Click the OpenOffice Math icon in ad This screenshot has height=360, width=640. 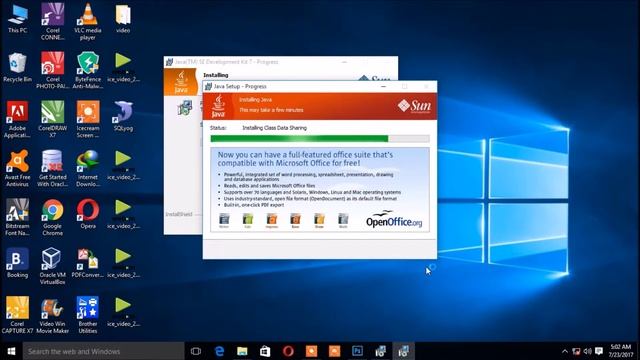click(x=343, y=220)
